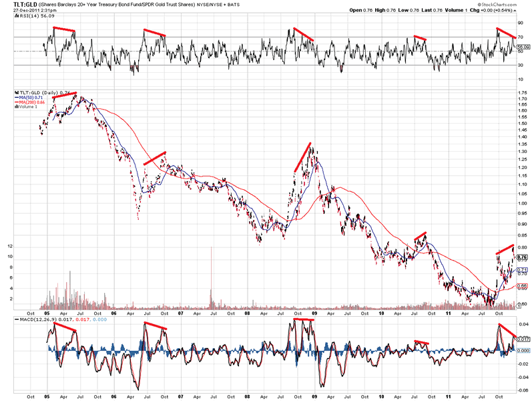This screenshot has height=401, width=532.
Task: Click the indicator icon beside RSI(14)
Action: pos(16,15)
